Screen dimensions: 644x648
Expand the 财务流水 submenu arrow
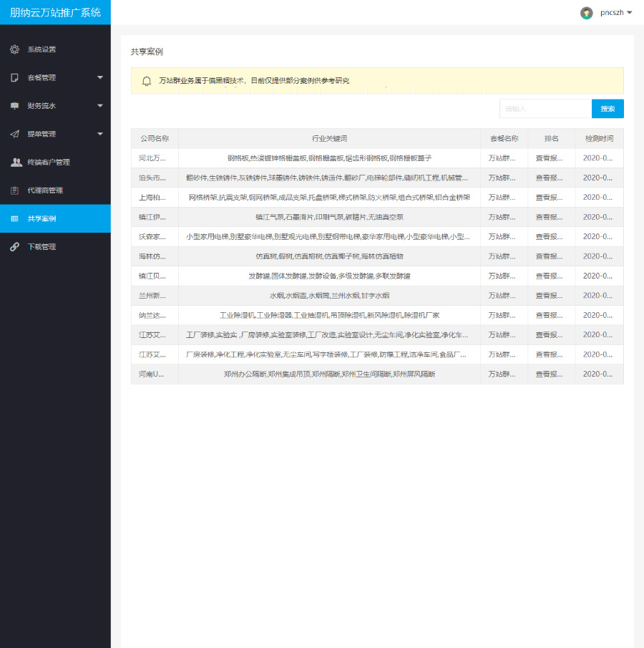pyautogui.click(x=100, y=106)
